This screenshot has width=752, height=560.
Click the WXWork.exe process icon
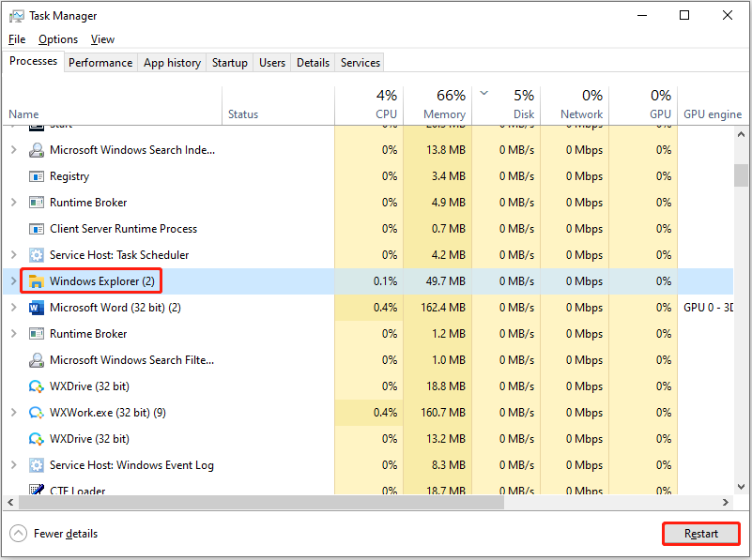[x=36, y=412]
